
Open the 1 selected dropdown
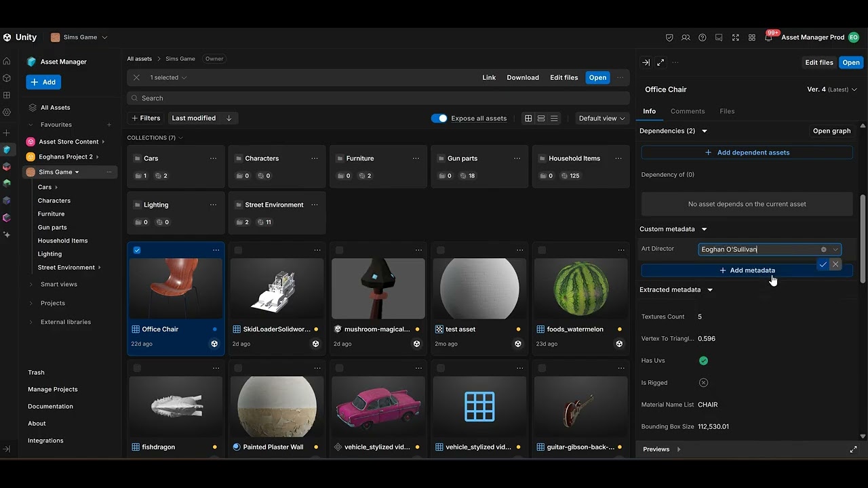[168, 77]
